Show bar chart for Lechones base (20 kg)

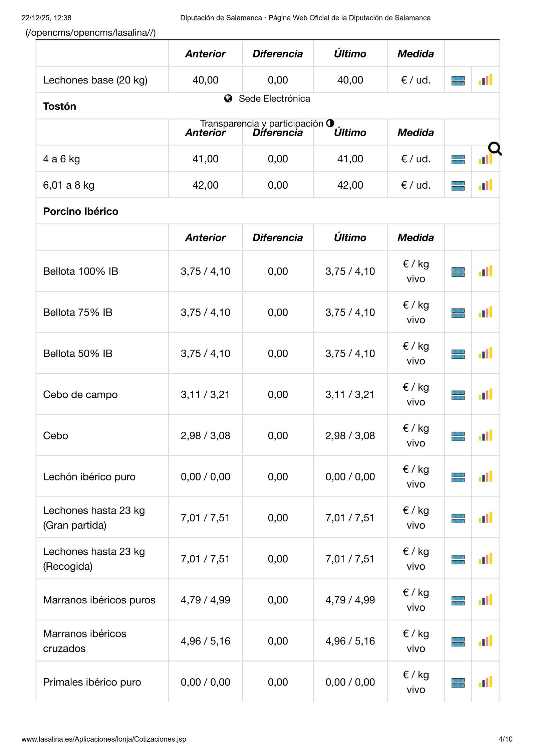pos(485,80)
